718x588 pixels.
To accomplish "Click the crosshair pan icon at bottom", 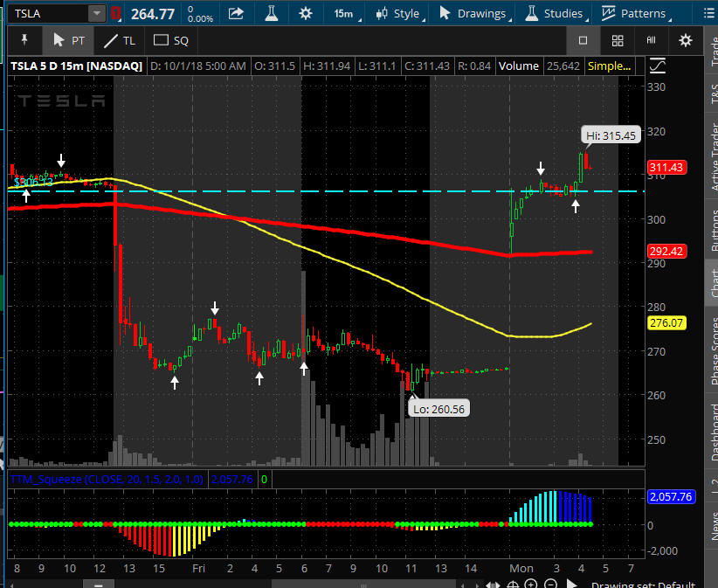I will point(514,585).
